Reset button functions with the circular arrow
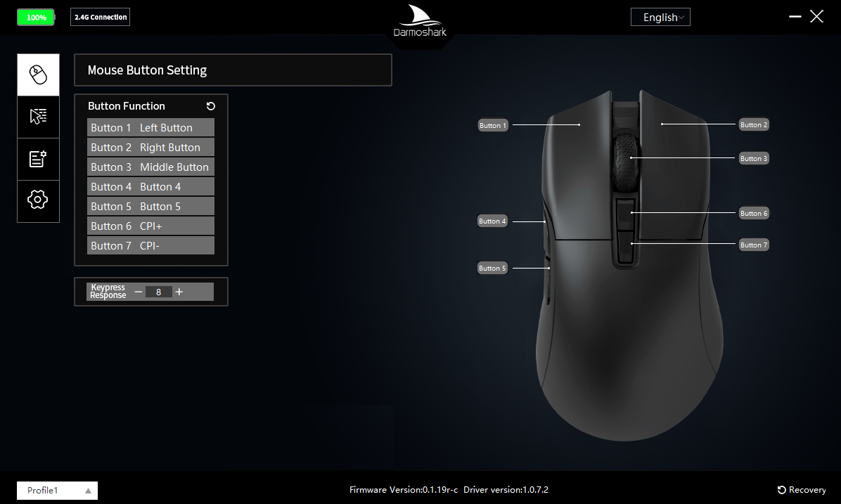The image size is (841, 504). (x=211, y=106)
